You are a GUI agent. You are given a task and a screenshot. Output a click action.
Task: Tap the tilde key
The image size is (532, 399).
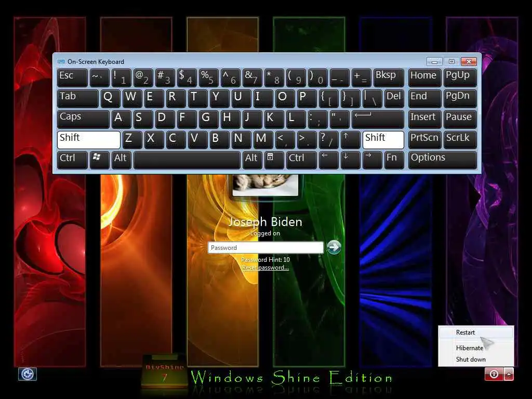pos(99,77)
